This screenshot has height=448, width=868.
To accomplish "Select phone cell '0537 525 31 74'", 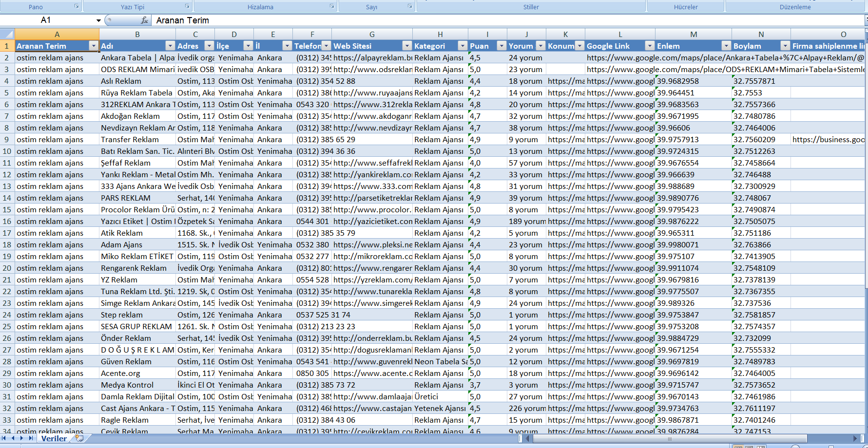I will [x=312, y=315].
